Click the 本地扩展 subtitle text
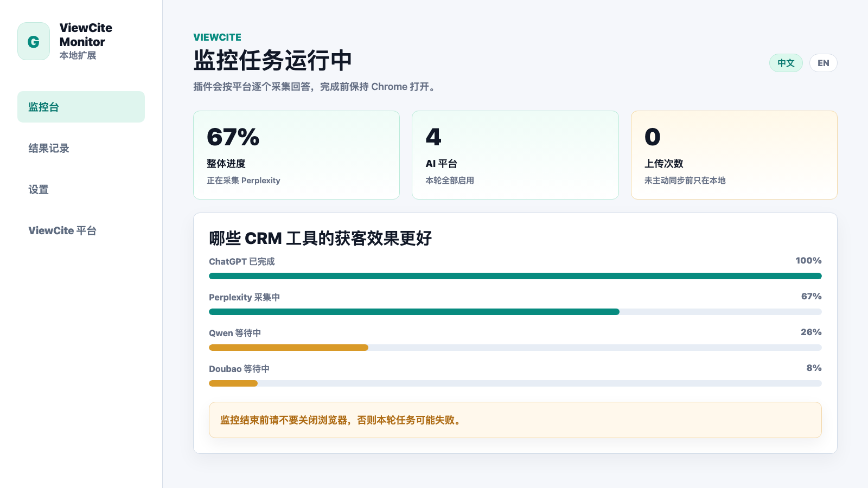Image resolution: width=868 pixels, height=488 pixels. [x=78, y=55]
